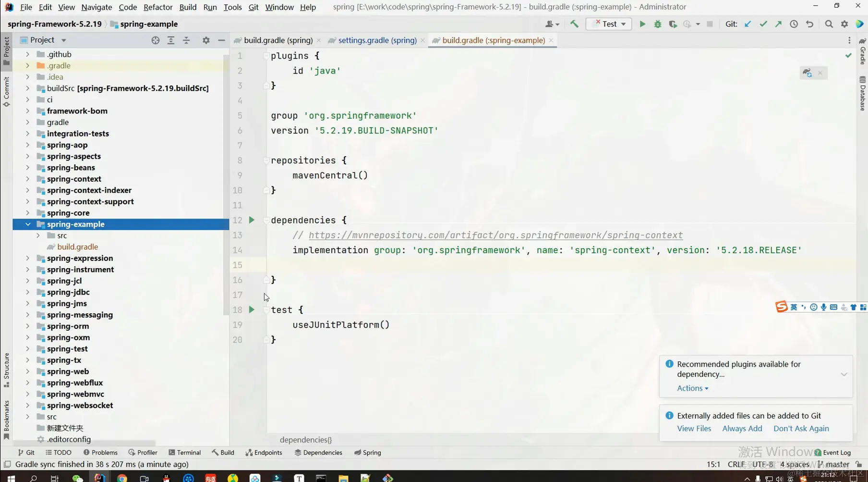The height and width of the screenshot is (482, 868).
Task: Collapse all in Project panel
Action: 186,40
